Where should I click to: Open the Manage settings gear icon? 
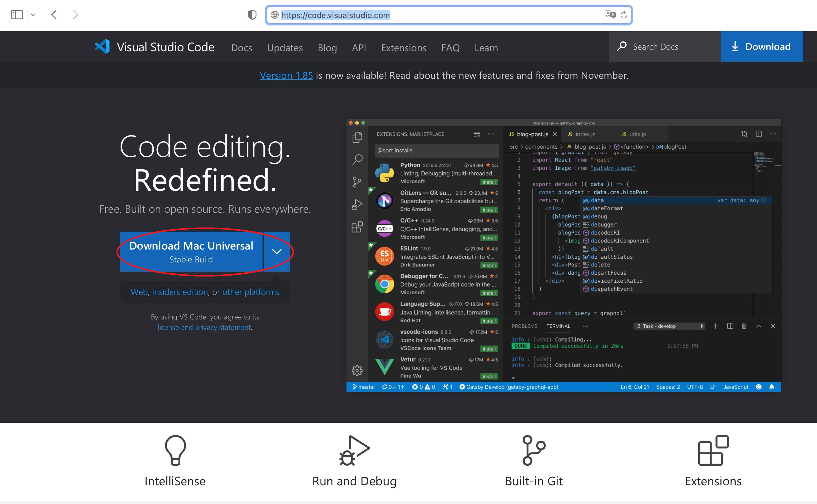coord(357,370)
